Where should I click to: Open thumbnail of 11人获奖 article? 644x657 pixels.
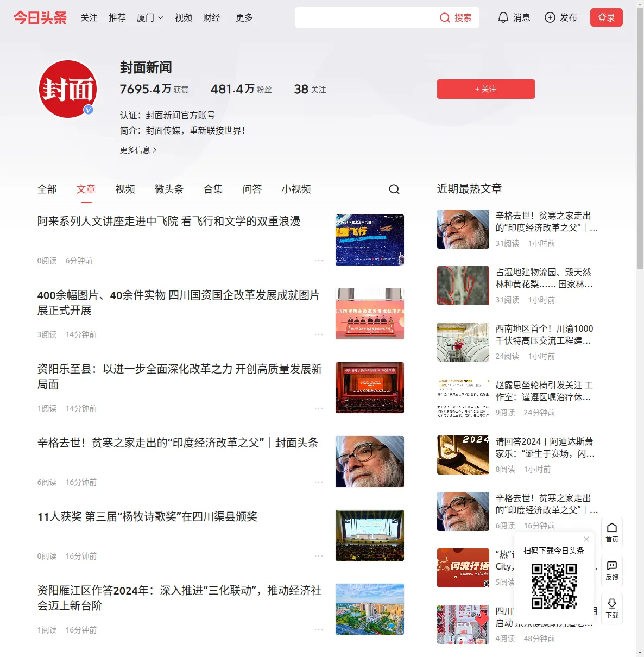tap(370, 535)
